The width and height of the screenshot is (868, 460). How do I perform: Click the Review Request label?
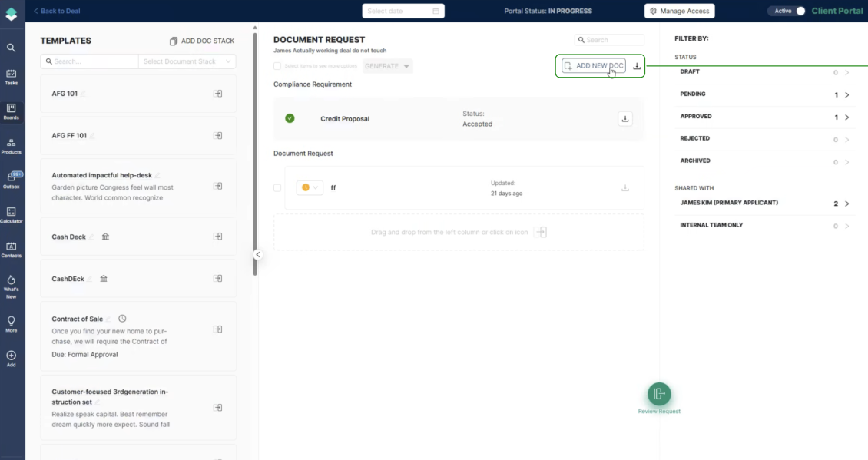[659, 412]
